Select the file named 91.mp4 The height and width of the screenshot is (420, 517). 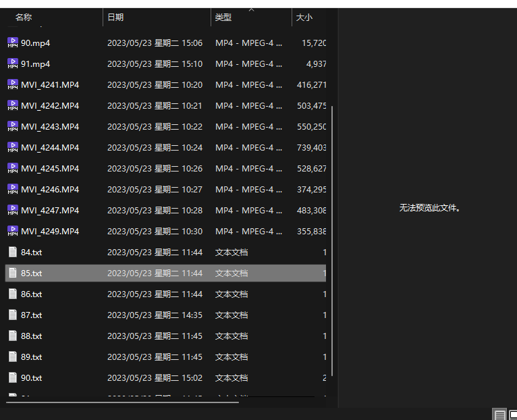(x=36, y=63)
